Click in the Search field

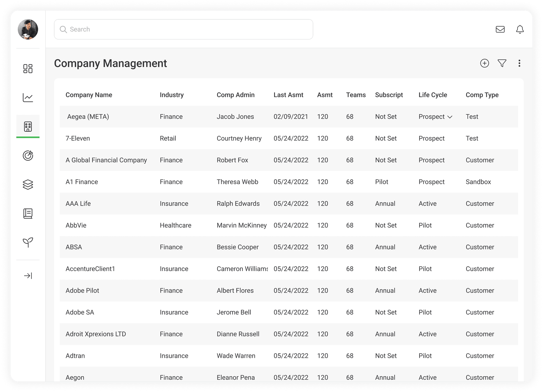[183, 29]
